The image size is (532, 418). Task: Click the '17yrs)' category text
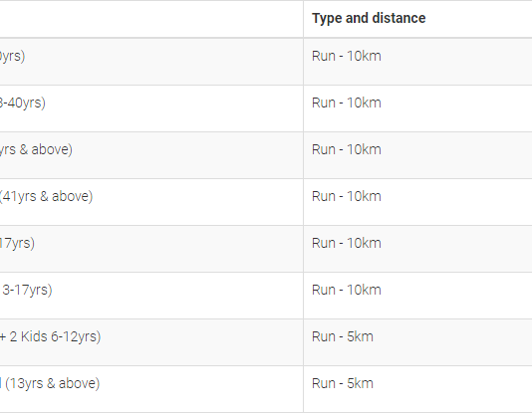(x=17, y=244)
